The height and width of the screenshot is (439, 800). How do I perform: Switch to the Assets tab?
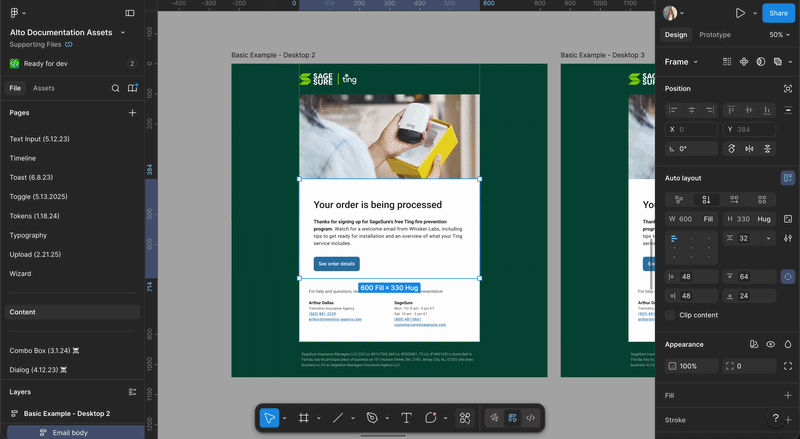tap(43, 88)
